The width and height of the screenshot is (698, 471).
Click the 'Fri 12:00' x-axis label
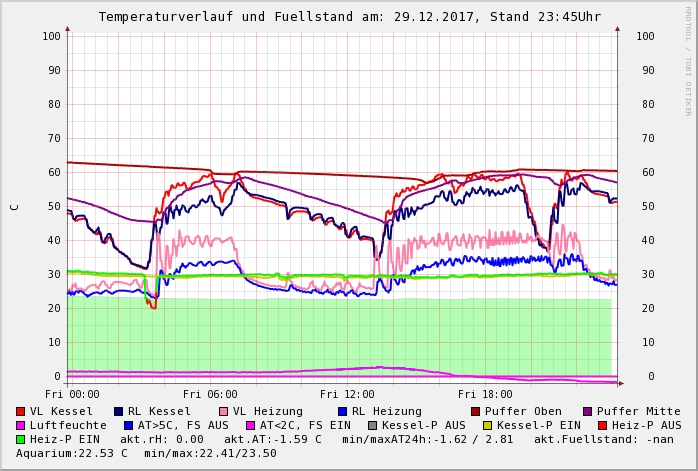pos(347,394)
